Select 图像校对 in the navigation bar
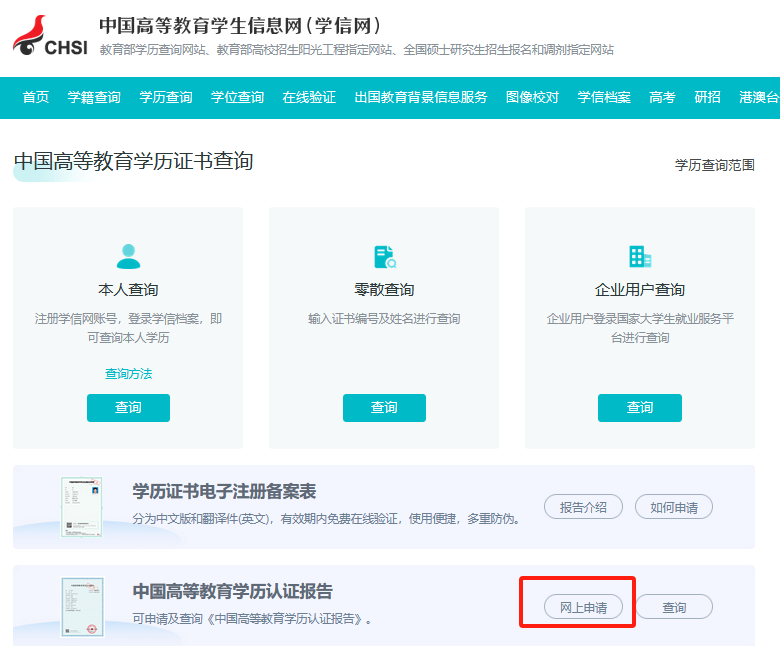This screenshot has width=780, height=646. [532, 97]
